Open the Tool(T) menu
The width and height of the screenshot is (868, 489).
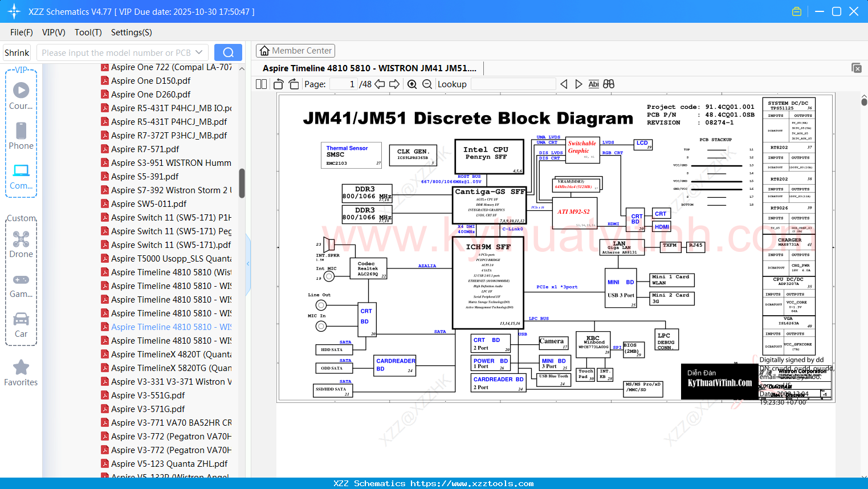click(x=88, y=32)
